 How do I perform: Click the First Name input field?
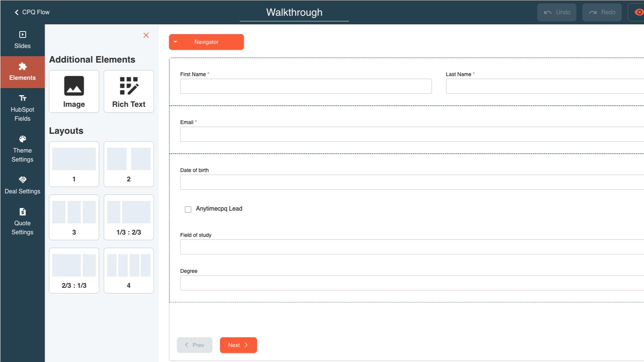pos(306,86)
